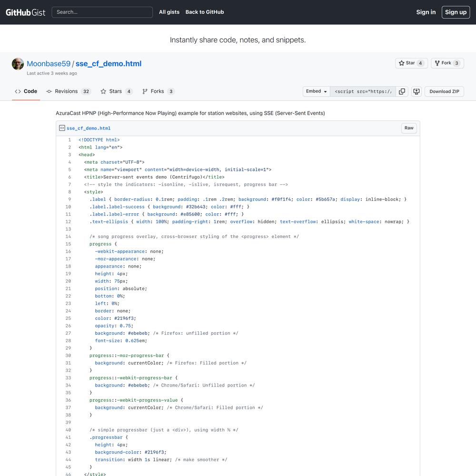Click the fork icon in Fork button
This screenshot has height=476, width=476.
coord(437,63)
